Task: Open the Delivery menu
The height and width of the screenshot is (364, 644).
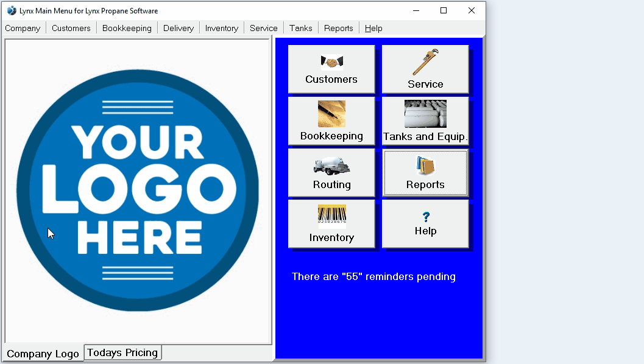Action: coord(178,28)
